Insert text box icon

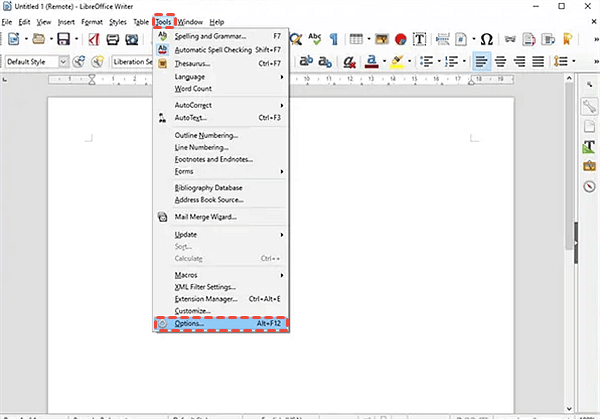pos(419,39)
